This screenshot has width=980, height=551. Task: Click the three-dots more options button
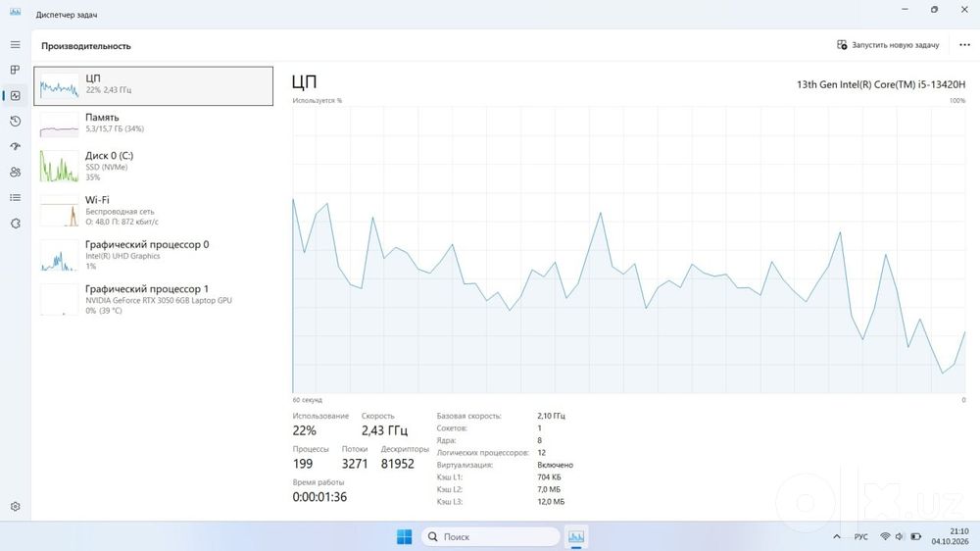point(964,45)
